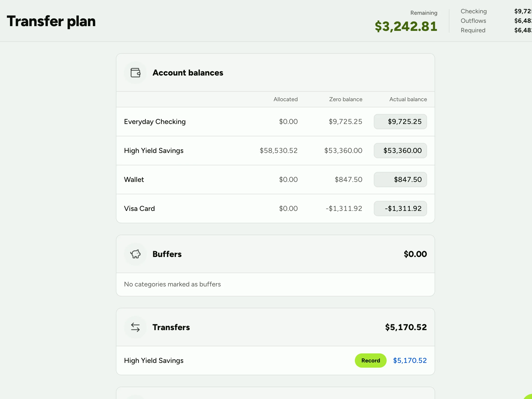The height and width of the screenshot is (399, 532).
Task: Click the Required summary label
Action: [x=473, y=30]
